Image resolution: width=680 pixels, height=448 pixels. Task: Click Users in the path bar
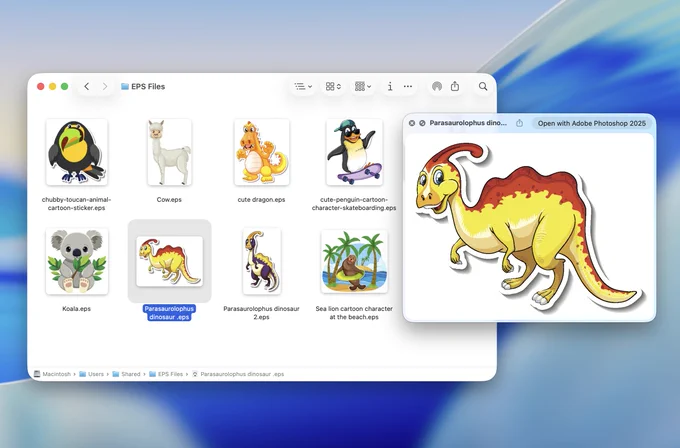tap(92, 374)
